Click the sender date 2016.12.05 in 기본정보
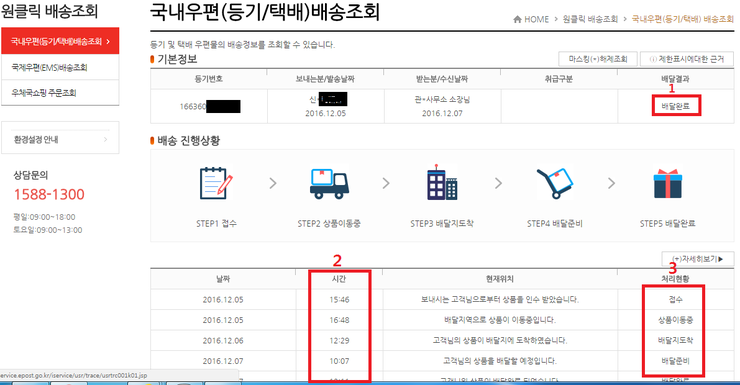740x385 pixels. [x=325, y=113]
